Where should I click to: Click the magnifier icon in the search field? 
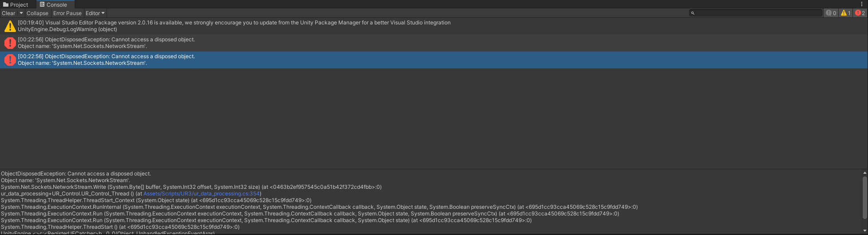coord(693,13)
